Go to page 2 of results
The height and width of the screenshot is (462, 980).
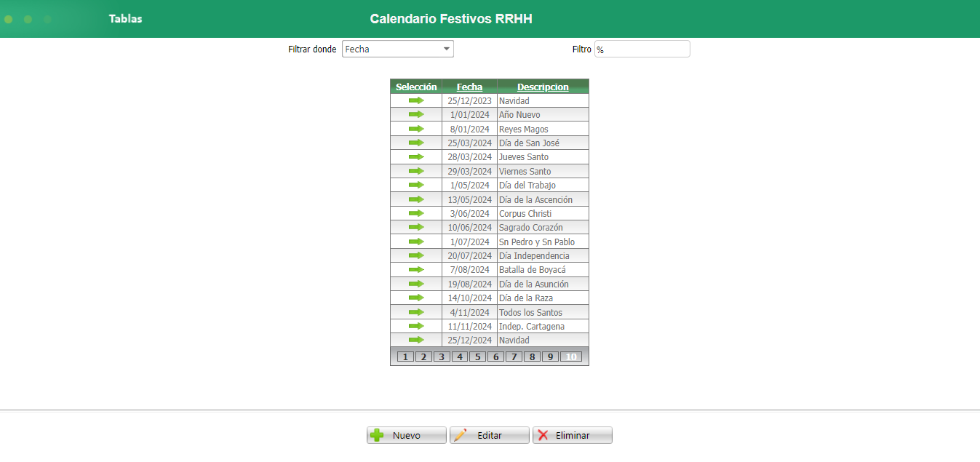[x=423, y=357]
